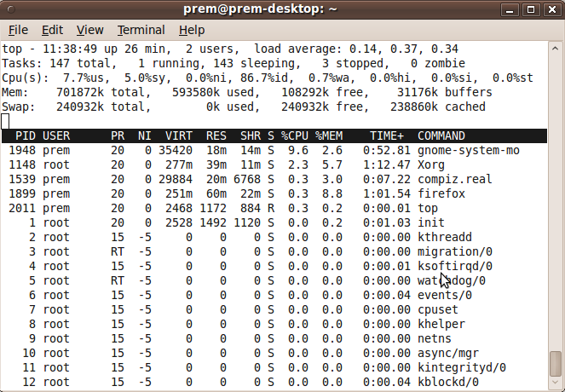
Task: Click the scrollbar up arrow
Action: (x=556, y=49)
